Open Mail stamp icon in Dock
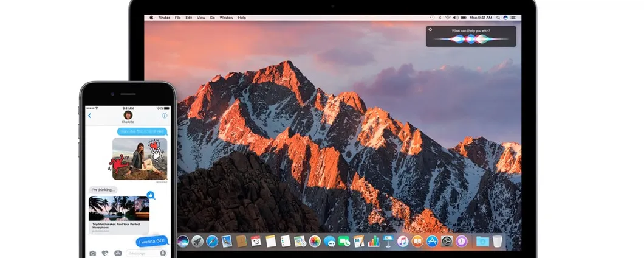Viewport: 644px width, 258px height. coord(227,241)
